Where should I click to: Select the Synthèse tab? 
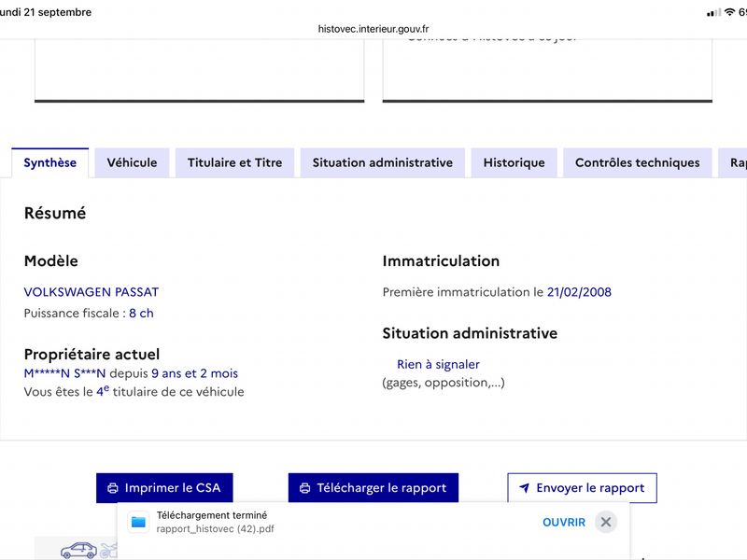(x=50, y=162)
